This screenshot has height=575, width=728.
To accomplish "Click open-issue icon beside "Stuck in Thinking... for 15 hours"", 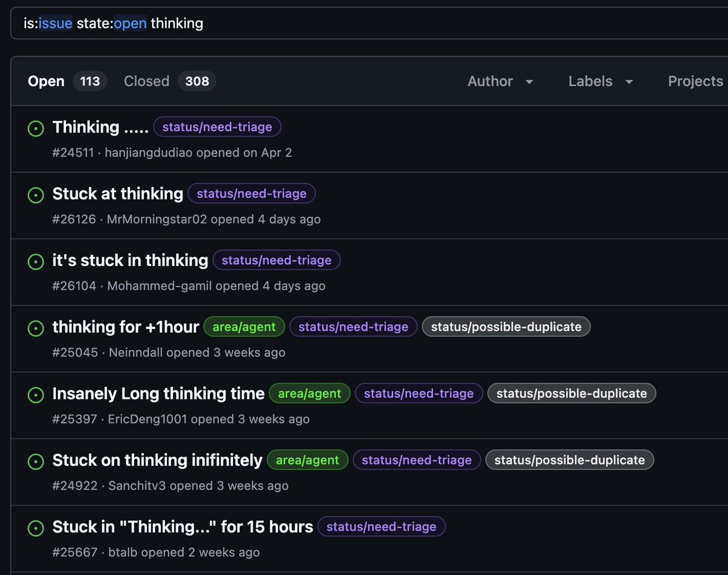I will [36, 528].
